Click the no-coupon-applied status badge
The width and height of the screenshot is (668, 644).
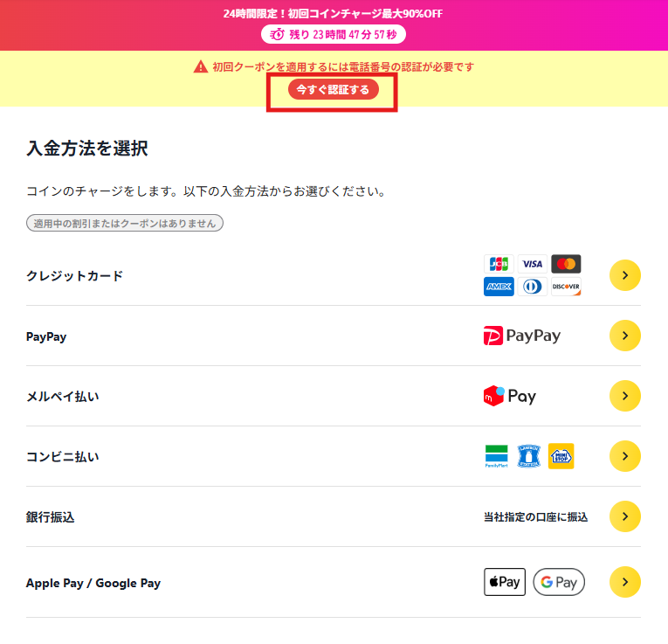[x=125, y=223]
